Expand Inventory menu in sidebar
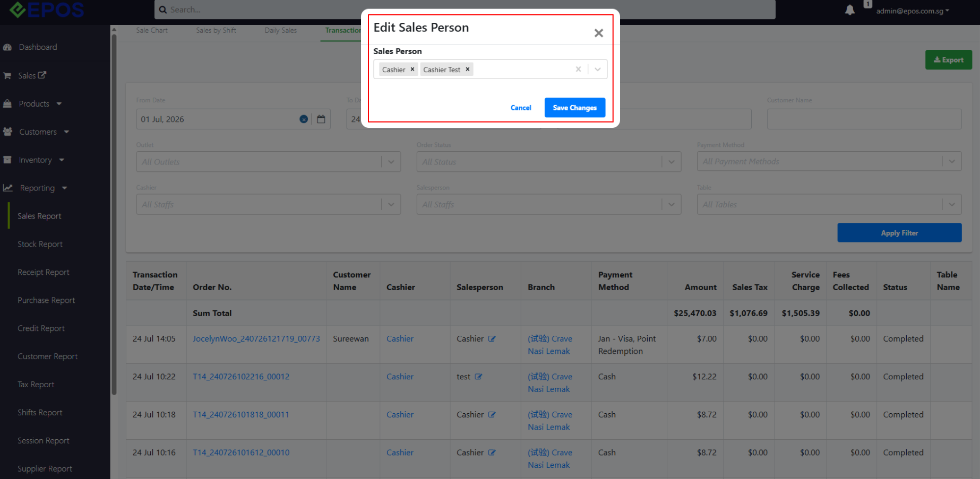This screenshot has height=479, width=980. [41, 160]
